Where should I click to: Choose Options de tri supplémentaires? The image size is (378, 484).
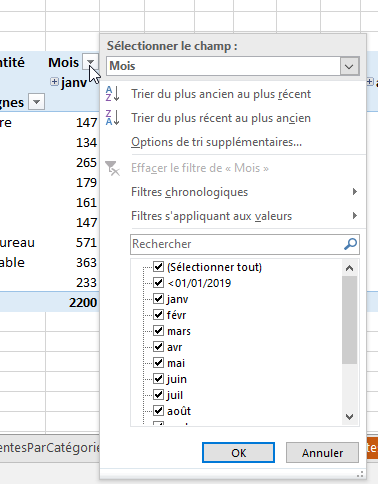(x=216, y=142)
